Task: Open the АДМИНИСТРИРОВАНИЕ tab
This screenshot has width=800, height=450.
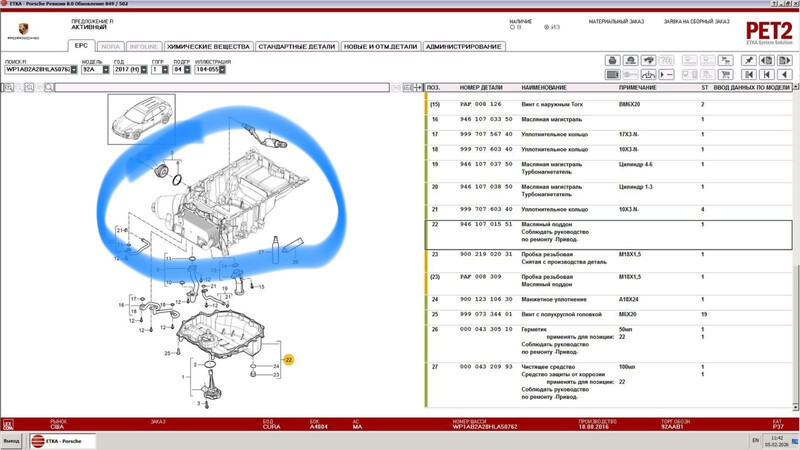Action: 464,46
